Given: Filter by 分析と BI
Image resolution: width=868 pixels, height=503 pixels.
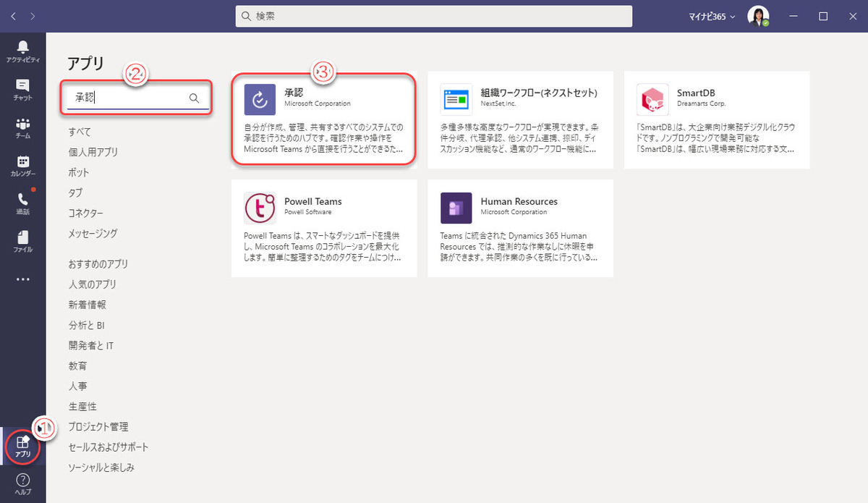Looking at the screenshot, I should coord(87,325).
